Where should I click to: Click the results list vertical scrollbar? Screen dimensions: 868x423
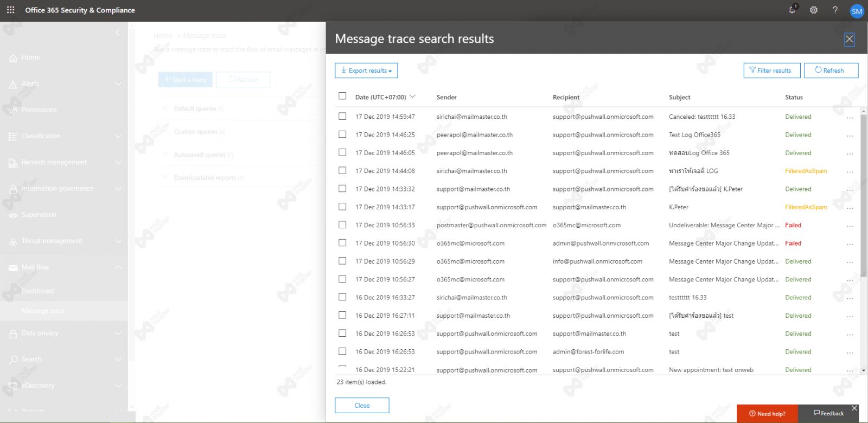click(863, 195)
